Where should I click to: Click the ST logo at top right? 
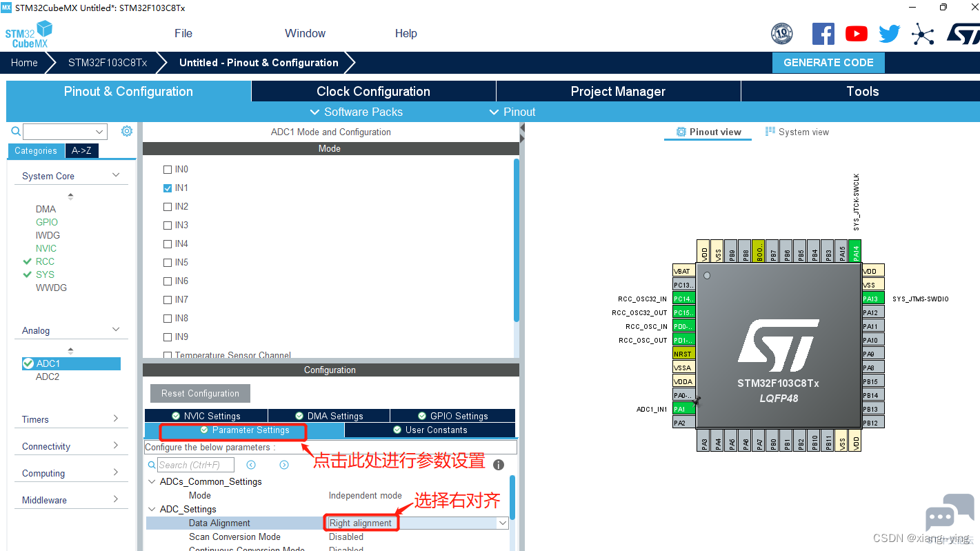(963, 33)
